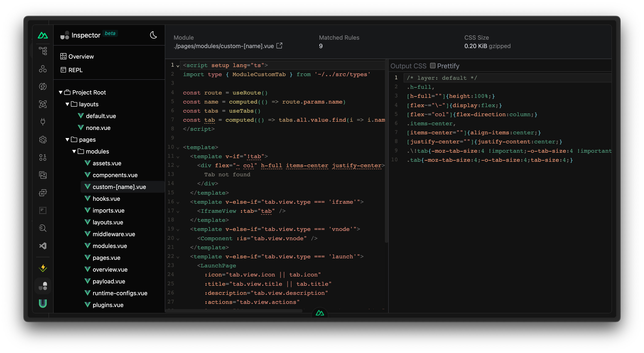Toggle dark mode with the moon icon
Image resolution: width=644 pixels, height=353 pixels.
coord(153,35)
